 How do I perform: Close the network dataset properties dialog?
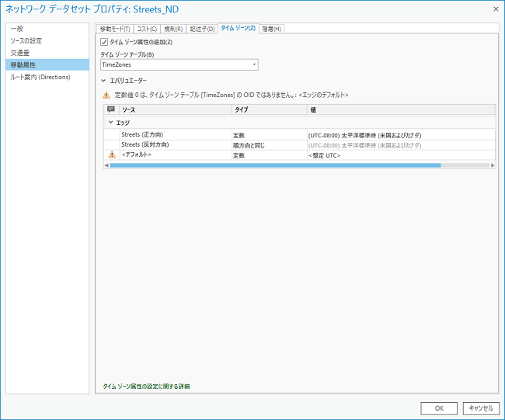(x=495, y=8)
